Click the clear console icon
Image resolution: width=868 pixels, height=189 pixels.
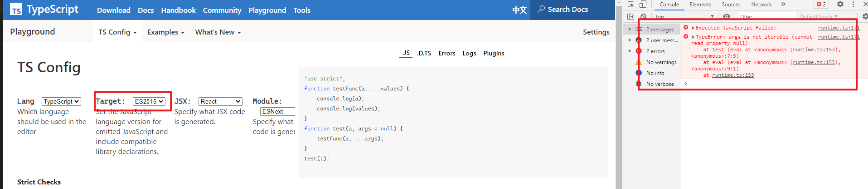(x=643, y=16)
